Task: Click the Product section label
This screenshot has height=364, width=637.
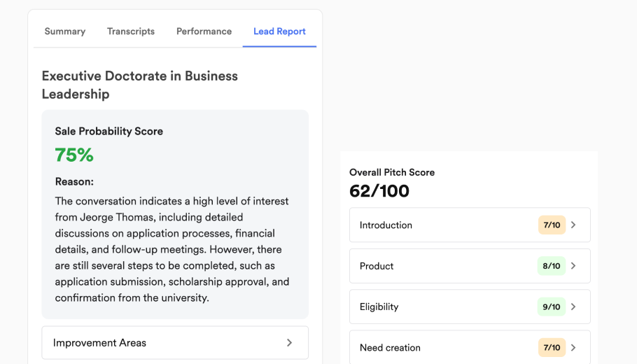Action: click(x=377, y=266)
